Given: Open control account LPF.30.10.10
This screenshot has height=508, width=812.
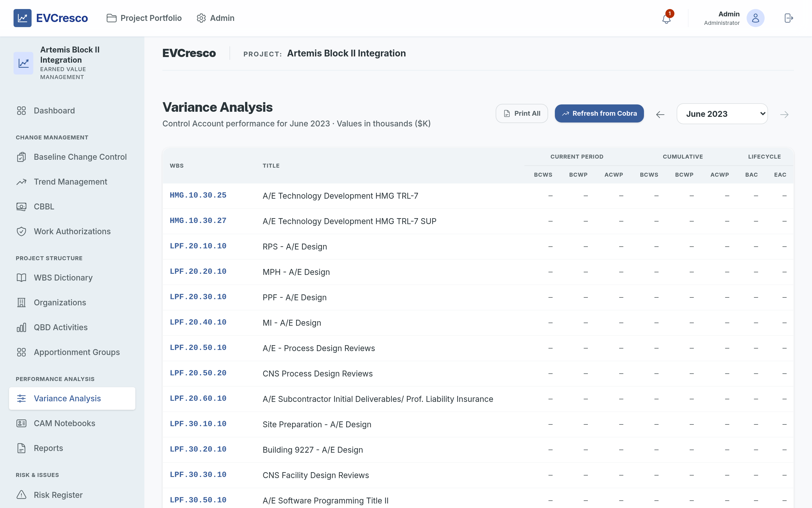Looking at the screenshot, I should [x=198, y=424].
